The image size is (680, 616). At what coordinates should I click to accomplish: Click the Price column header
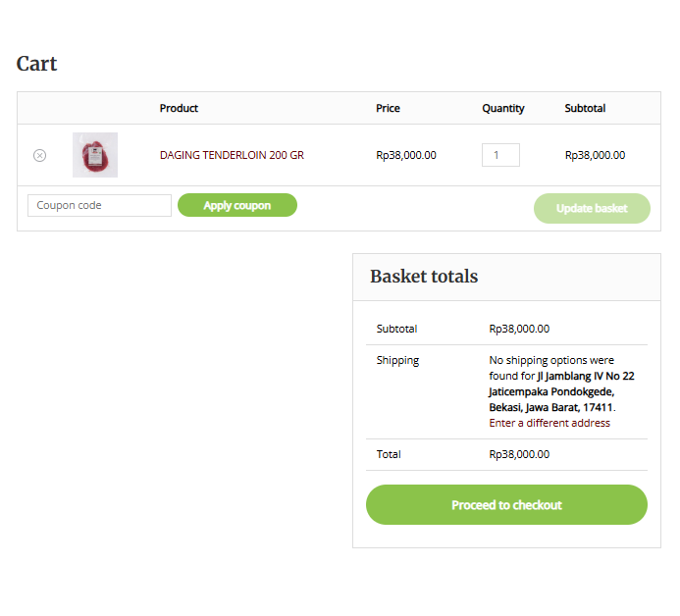click(x=388, y=108)
